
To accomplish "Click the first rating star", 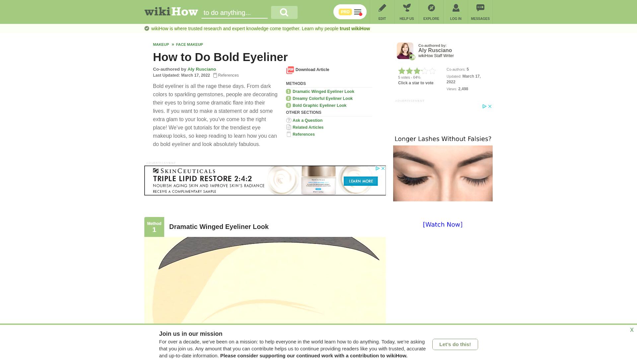I will tap(401, 71).
